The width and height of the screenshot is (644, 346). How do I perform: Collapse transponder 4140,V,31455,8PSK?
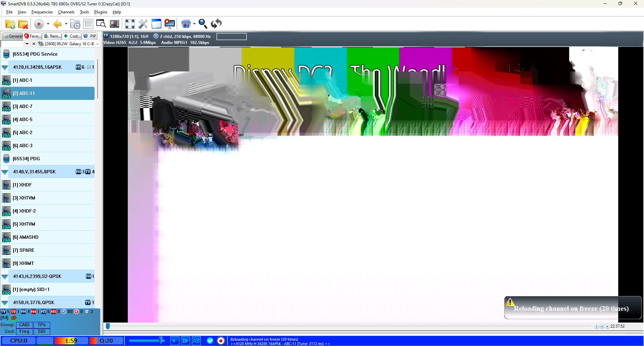click(x=5, y=172)
